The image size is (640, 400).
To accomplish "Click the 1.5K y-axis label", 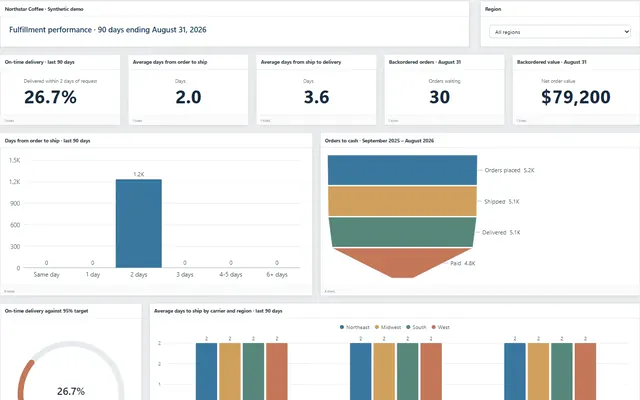I will (14, 160).
